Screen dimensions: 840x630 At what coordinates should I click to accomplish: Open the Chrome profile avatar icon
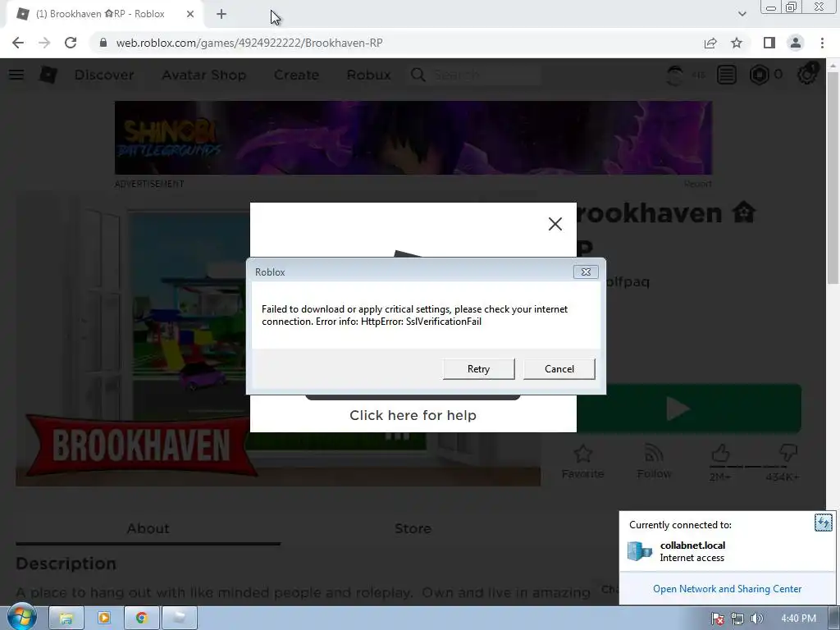796,43
